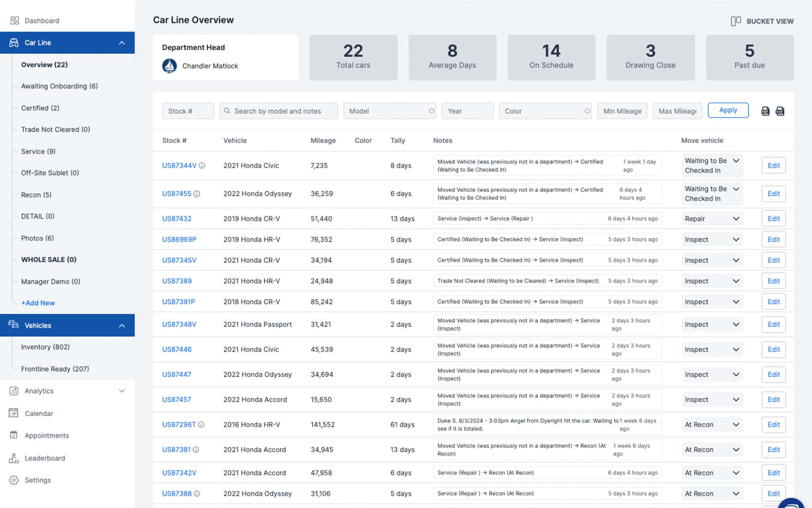Open info icon next to US87388

[197, 493]
